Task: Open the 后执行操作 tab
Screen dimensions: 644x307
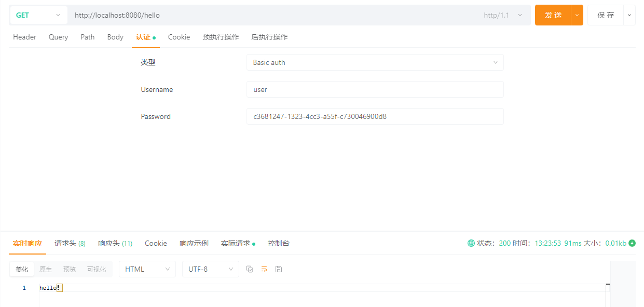Action: click(x=269, y=37)
